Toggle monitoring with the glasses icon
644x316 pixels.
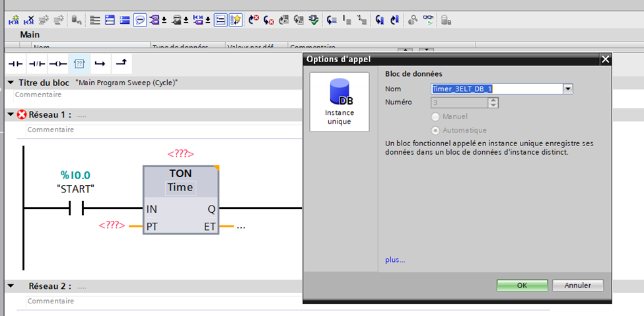(x=429, y=20)
